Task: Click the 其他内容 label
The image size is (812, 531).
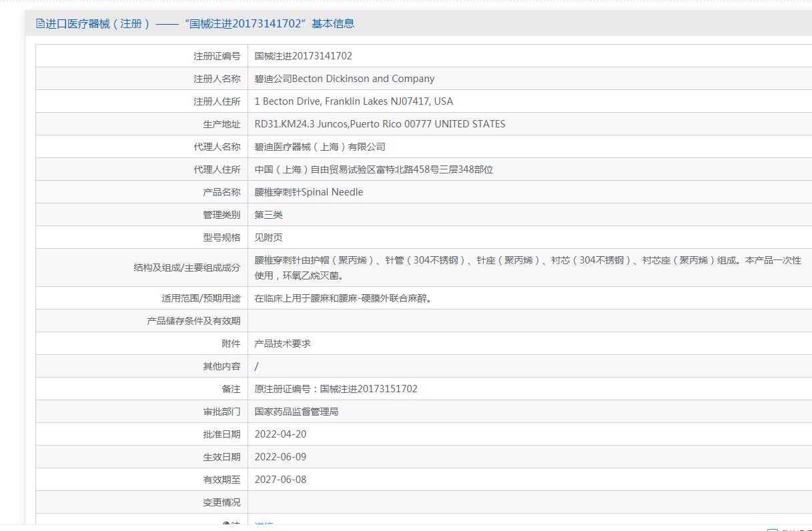Action: (222, 366)
